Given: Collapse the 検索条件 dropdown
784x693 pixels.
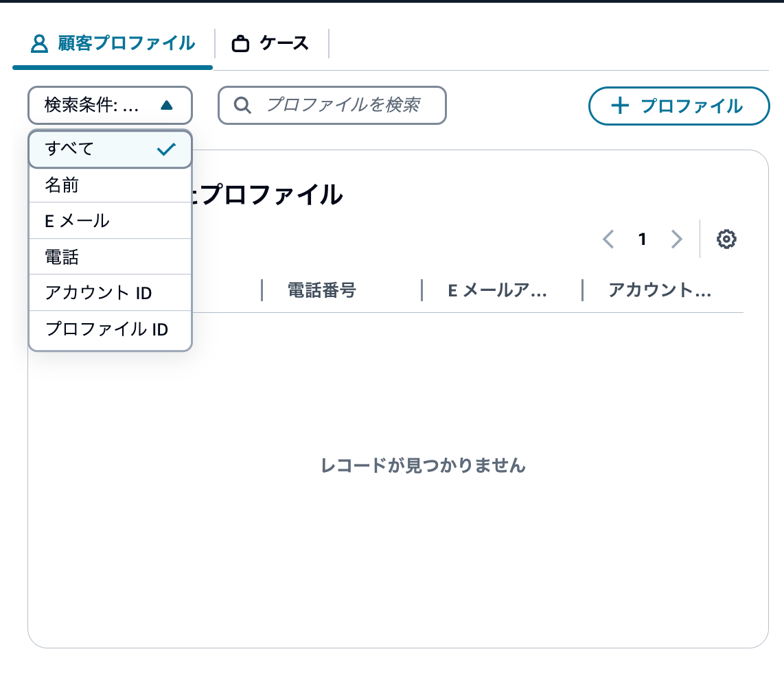Looking at the screenshot, I should pos(110,106).
